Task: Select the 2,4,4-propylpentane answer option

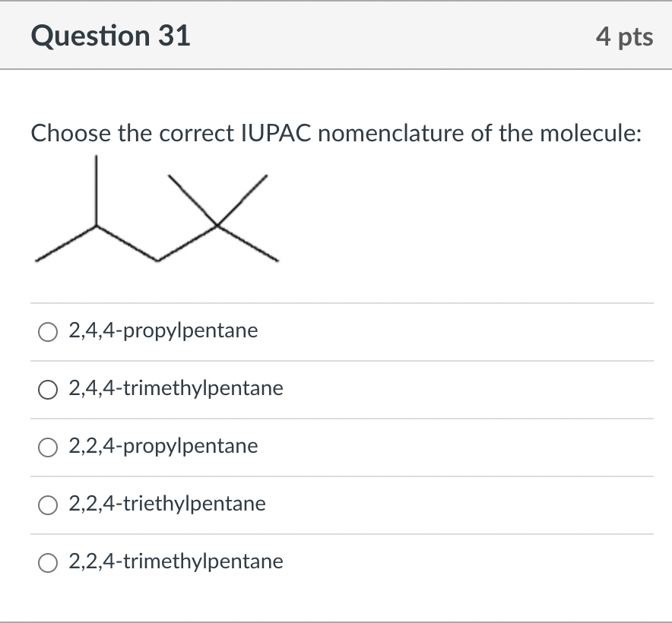Action: click(48, 331)
